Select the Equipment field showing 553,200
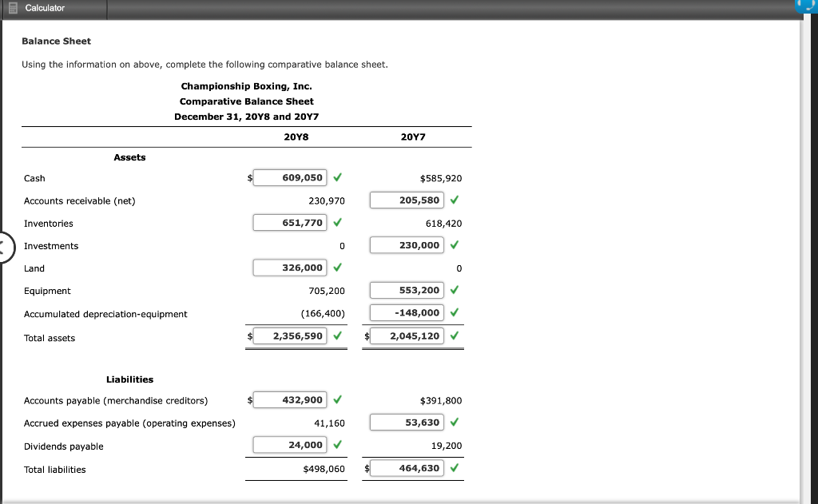Viewport: 818px width, 504px height. [407, 289]
